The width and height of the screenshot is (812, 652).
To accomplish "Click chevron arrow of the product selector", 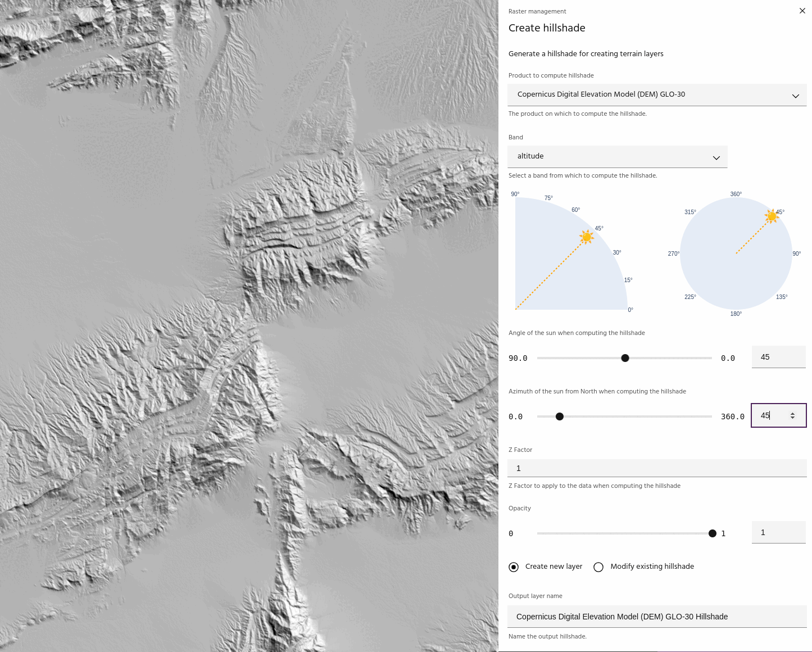I will (795, 96).
